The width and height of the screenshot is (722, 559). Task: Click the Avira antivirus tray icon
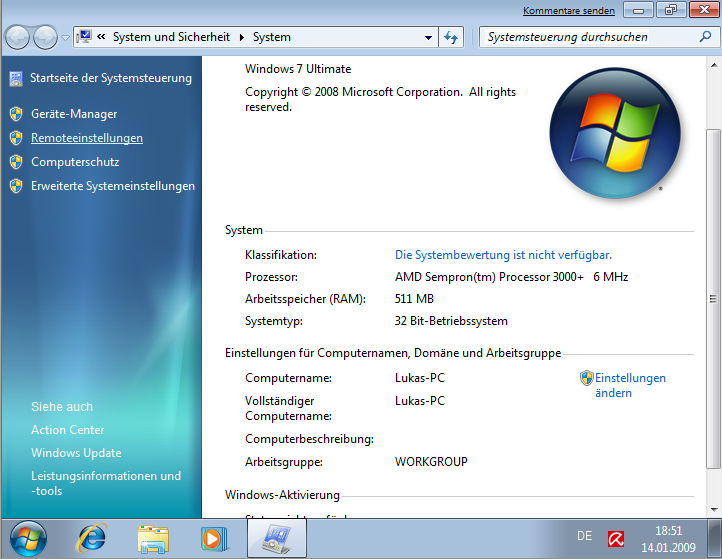[617, 538]
